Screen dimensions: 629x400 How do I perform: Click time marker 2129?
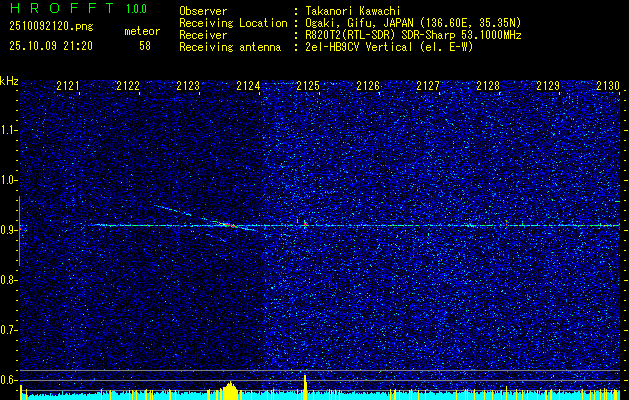coord(548,85)
